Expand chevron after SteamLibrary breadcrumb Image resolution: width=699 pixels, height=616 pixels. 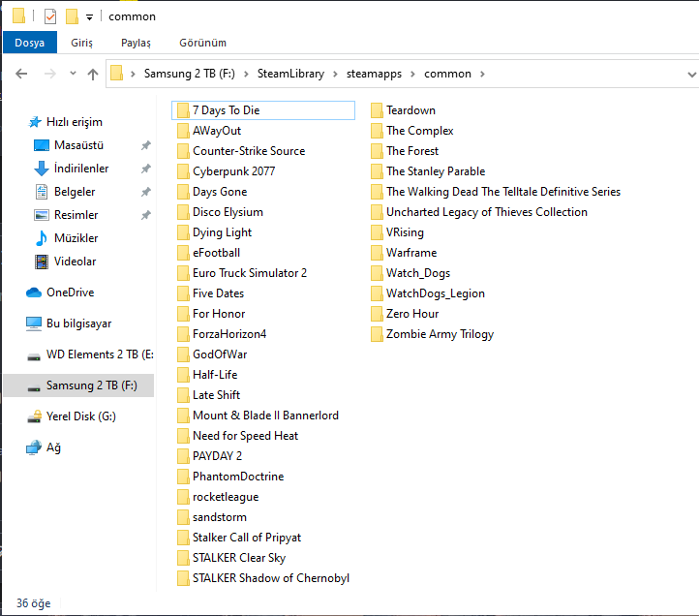[335, 74]
